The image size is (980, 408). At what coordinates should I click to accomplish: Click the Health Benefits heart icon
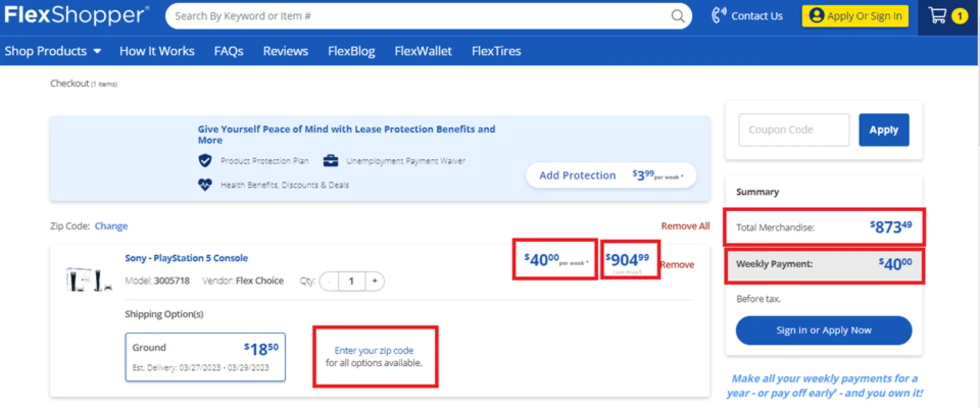click(205, 185)
